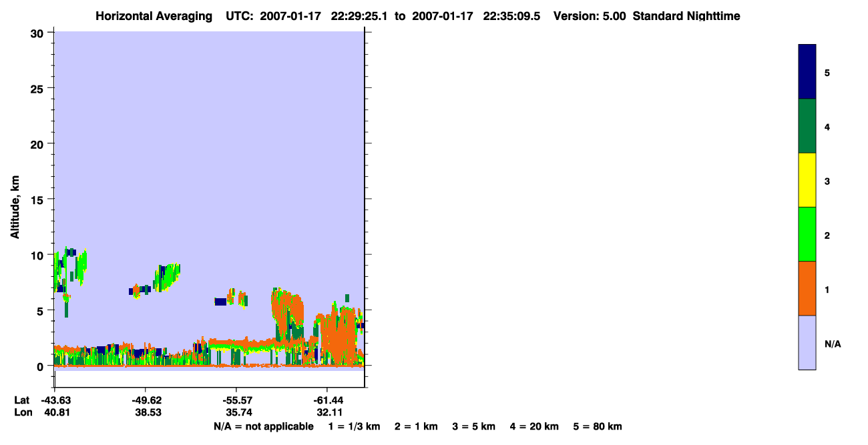Click the start time '22:29:25.1'
868x445 pixels.
pyautogui.click(x=358, y=16)
